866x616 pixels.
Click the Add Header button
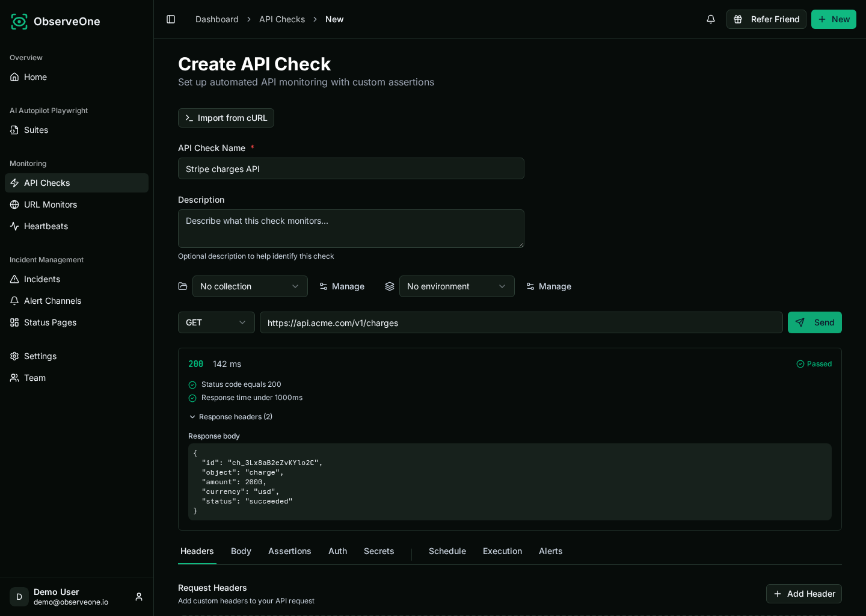coord(804,594)
